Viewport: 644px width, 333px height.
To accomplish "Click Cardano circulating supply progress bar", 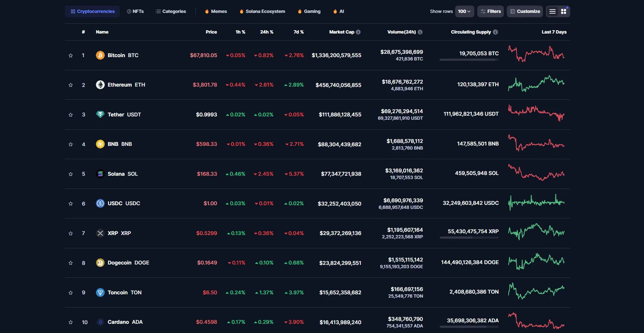I will pyautogui.click(x=469, y=327).
